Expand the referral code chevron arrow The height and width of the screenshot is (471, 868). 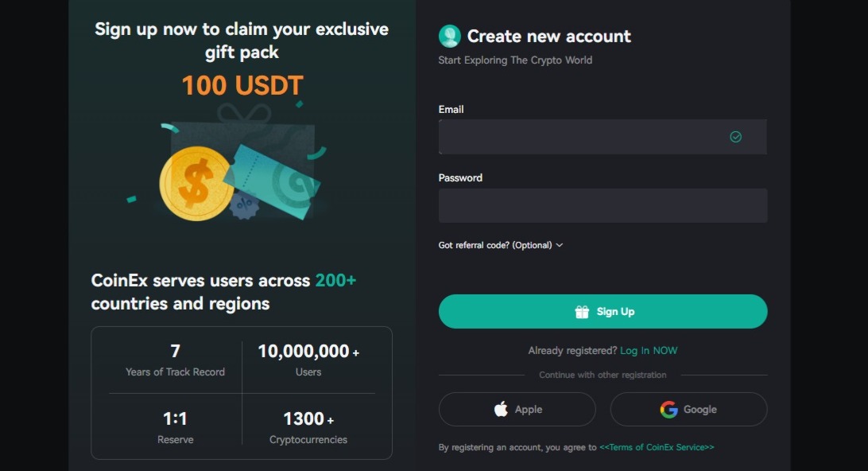point(560,245)
